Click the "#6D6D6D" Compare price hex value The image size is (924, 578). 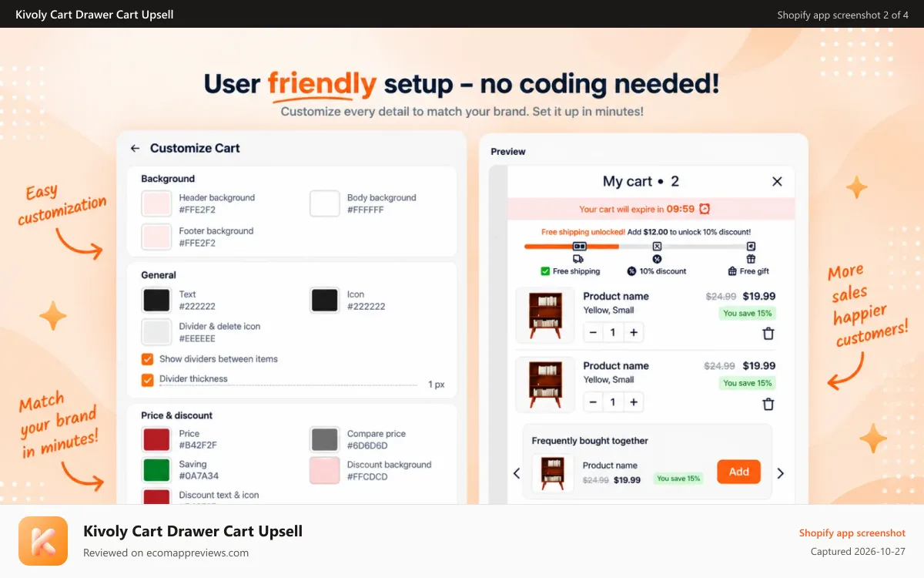pos(367,445)
